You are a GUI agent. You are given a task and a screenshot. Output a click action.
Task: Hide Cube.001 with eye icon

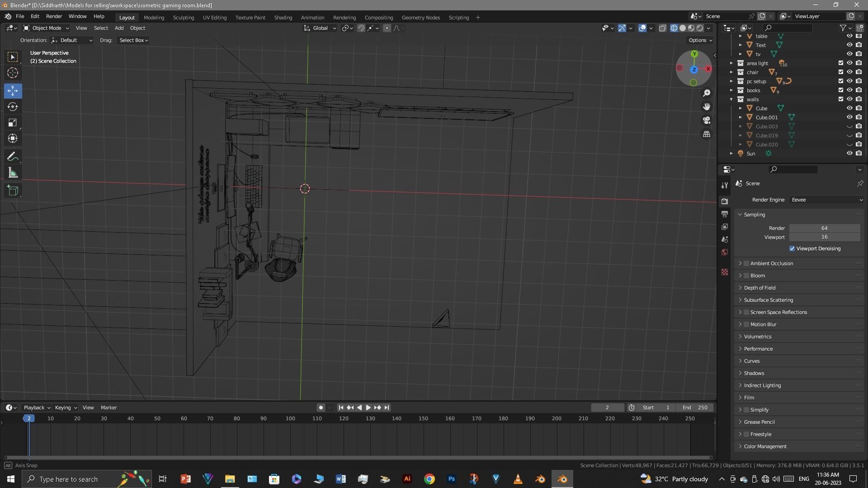tap(849, 117)
